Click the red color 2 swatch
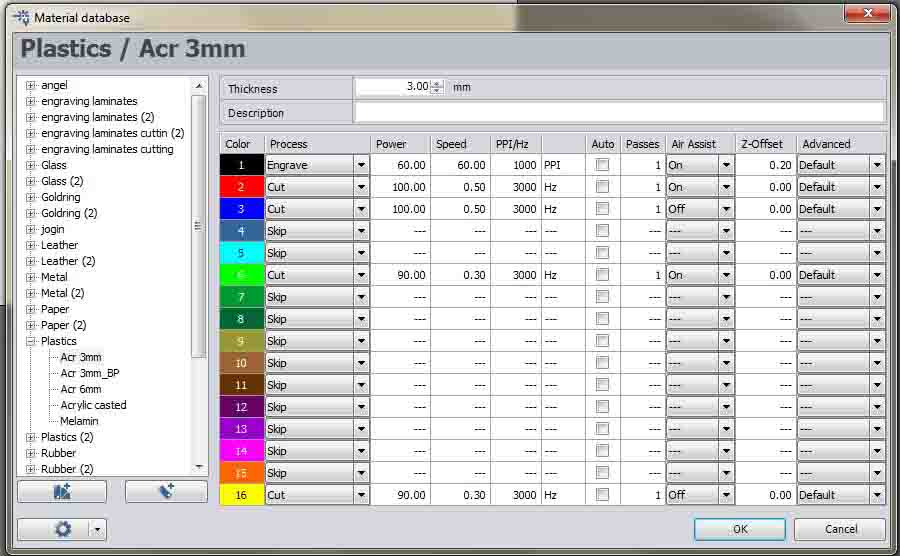Viewport: 900px width, 556px height. coord(241,187)
